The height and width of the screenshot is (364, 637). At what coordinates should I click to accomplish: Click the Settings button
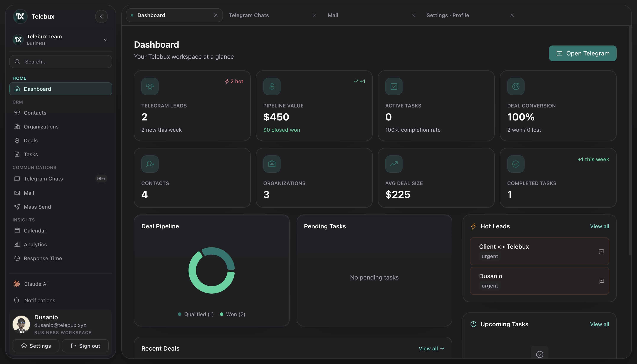pyautogui.click(x=36, y=346)
